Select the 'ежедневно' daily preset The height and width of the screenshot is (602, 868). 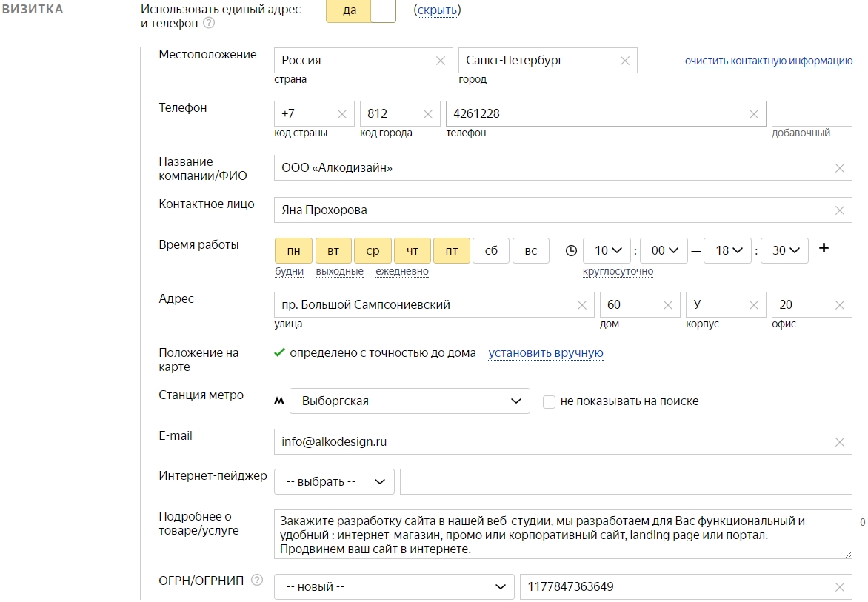pyautogui.click(x=402, y=272)
